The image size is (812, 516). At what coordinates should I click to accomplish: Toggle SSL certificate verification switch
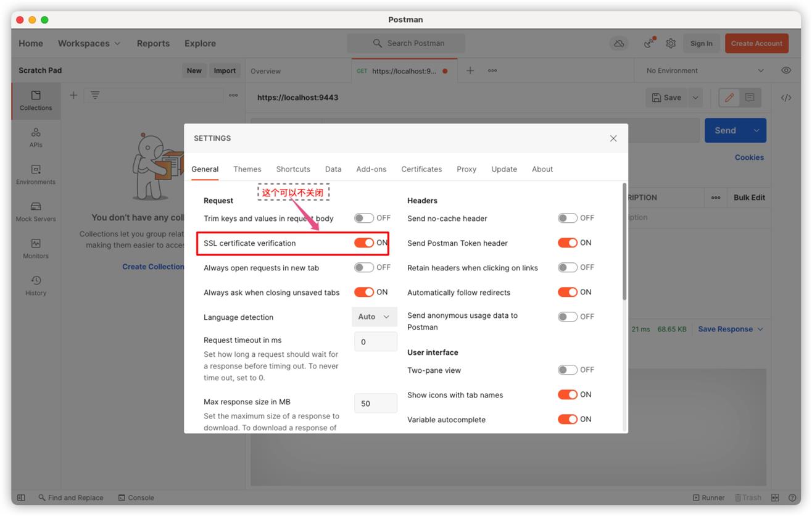364,243
